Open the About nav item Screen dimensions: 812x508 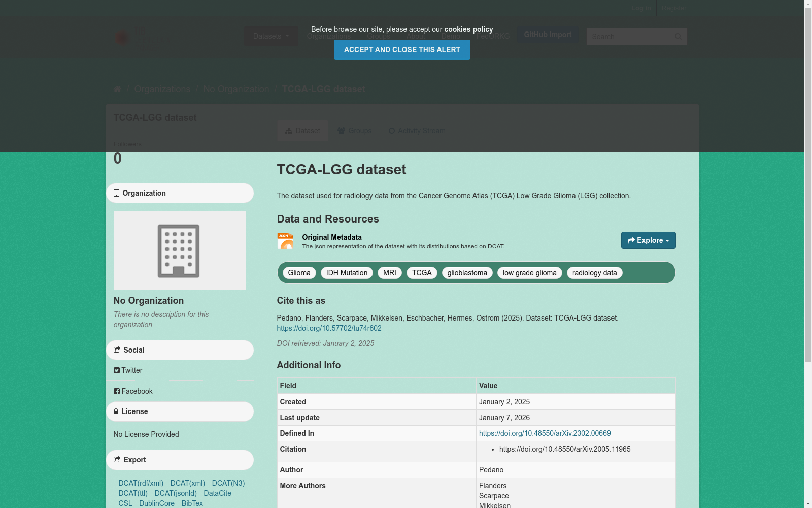(x=416, y=36)
